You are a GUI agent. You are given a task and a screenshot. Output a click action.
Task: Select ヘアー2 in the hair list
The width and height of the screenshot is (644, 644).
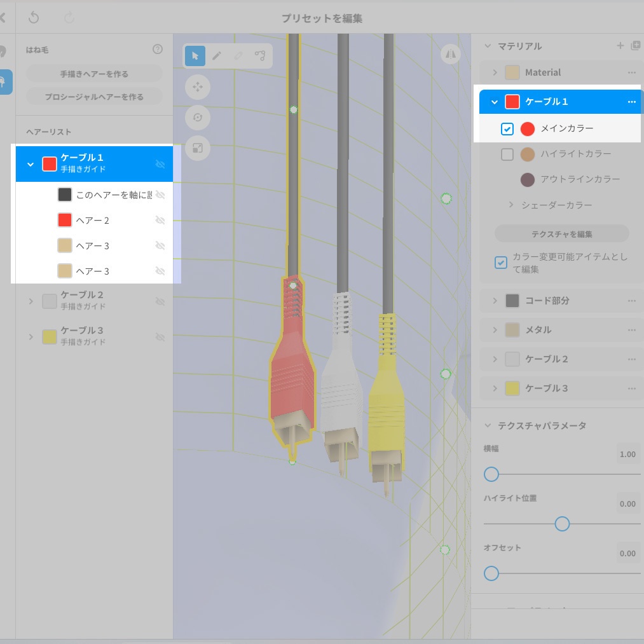pyautogui.click(x=93, y=220)
